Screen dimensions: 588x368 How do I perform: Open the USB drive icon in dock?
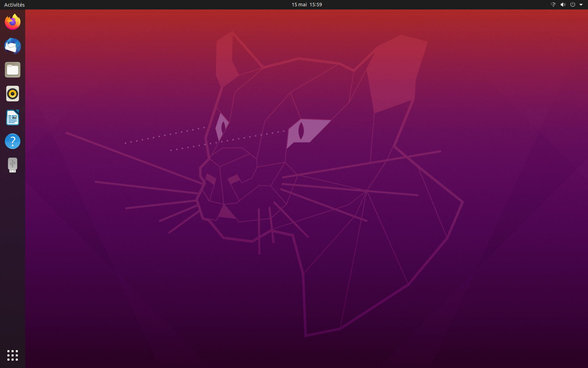[x=13, y=165]
